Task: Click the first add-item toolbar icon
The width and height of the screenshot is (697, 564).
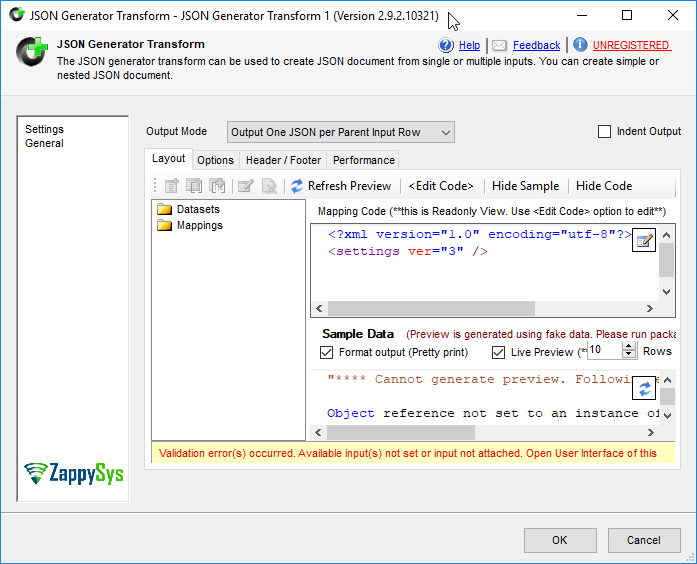Action: click(171, 186)
